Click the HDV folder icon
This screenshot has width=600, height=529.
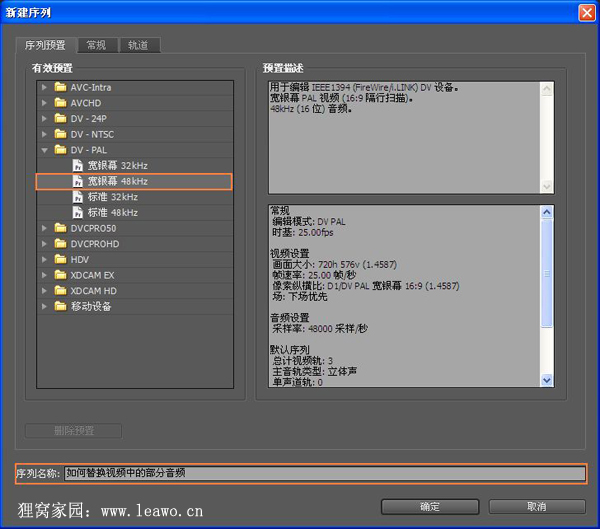pyautogui.click(x=60, y=260)
